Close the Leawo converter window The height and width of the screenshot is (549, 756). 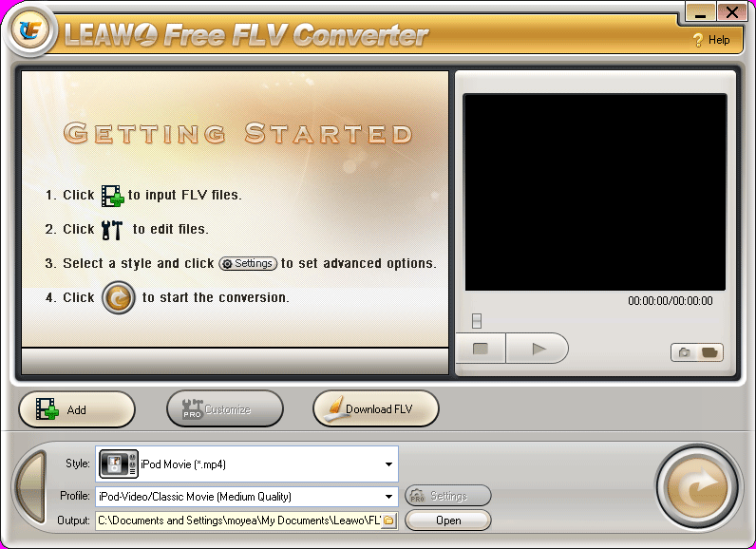click(x=732, y=12)
